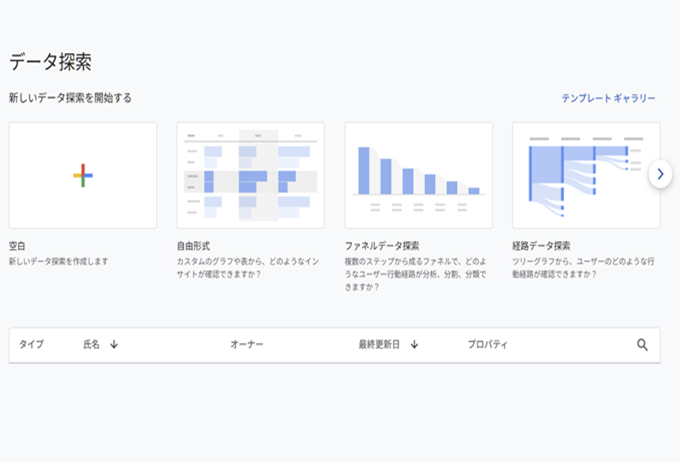The width and height of the screenshot is (680, 462).
Task: Click the プロパティ column header
Action: pyautogui.click(x=488, y=344)
